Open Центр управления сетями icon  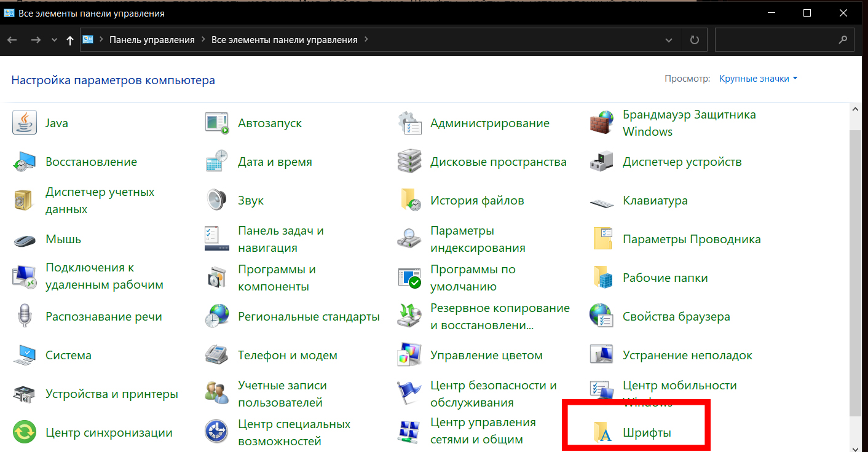coord(409,432)
